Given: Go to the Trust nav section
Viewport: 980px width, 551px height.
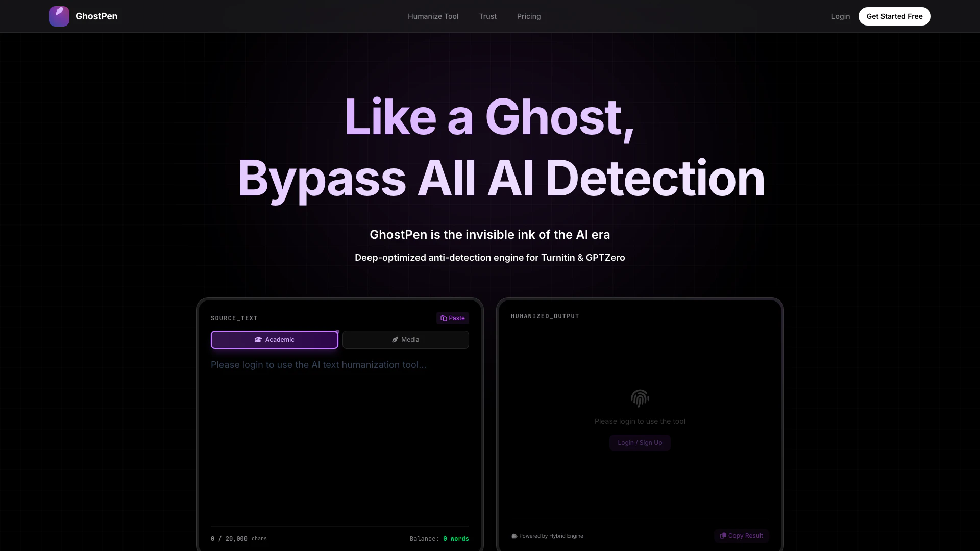Looking at the screenshot, I should pyautogui.click(x=487, y=16).
